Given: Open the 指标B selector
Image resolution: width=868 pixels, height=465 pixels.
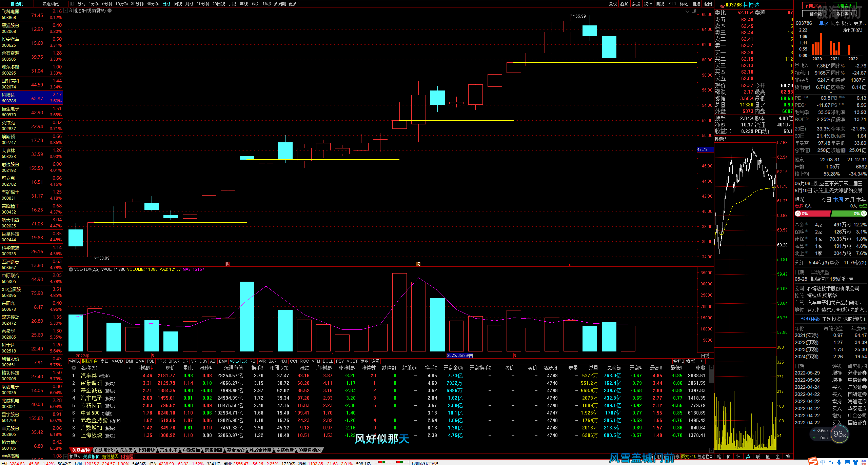Looking at the screenshot, I should pos(679,361).
